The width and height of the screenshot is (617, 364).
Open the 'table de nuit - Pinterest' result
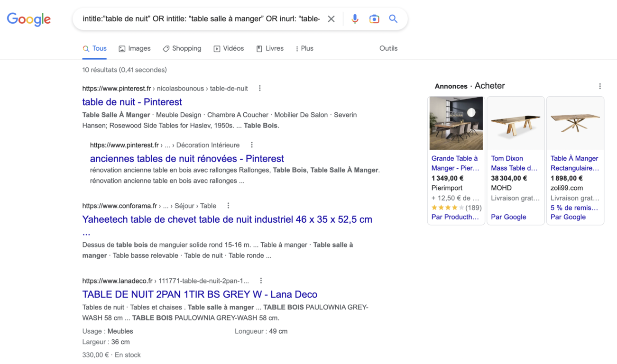pos(132,101)
